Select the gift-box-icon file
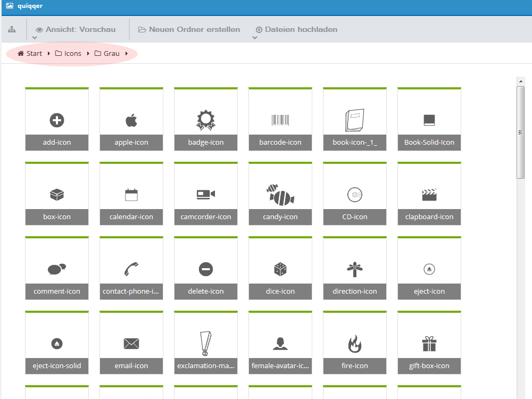 429,342
